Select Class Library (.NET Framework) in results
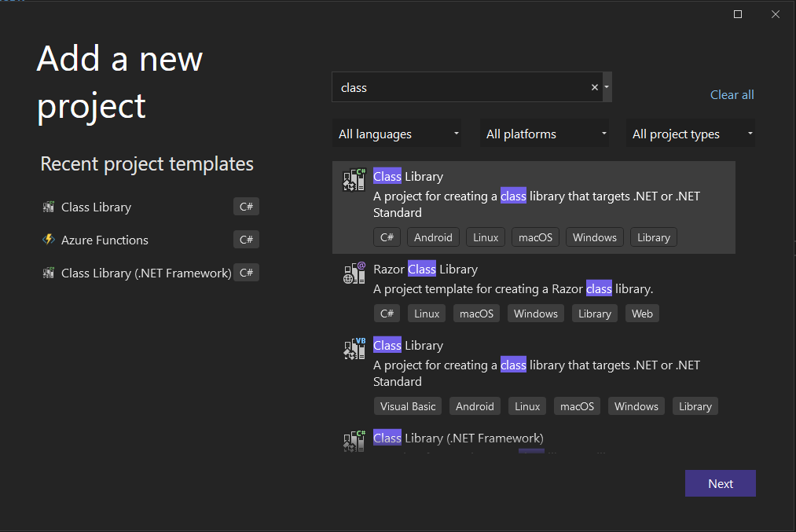Image resolution: width=796 pixels, height=532 pixels. click(534, 439)
